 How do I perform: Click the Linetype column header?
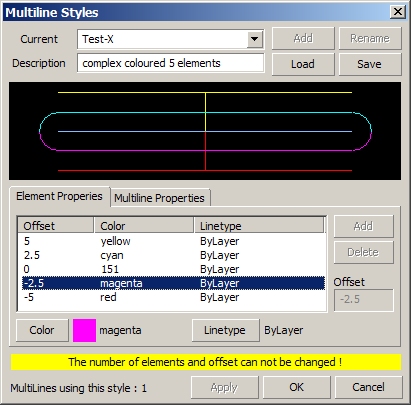[x=259, y=225]
